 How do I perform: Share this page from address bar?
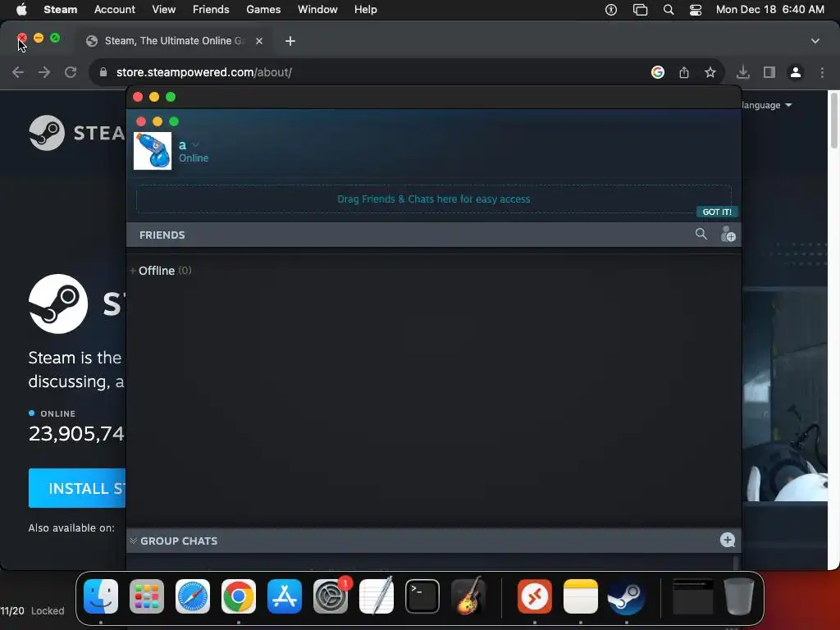tap(684, 72)
